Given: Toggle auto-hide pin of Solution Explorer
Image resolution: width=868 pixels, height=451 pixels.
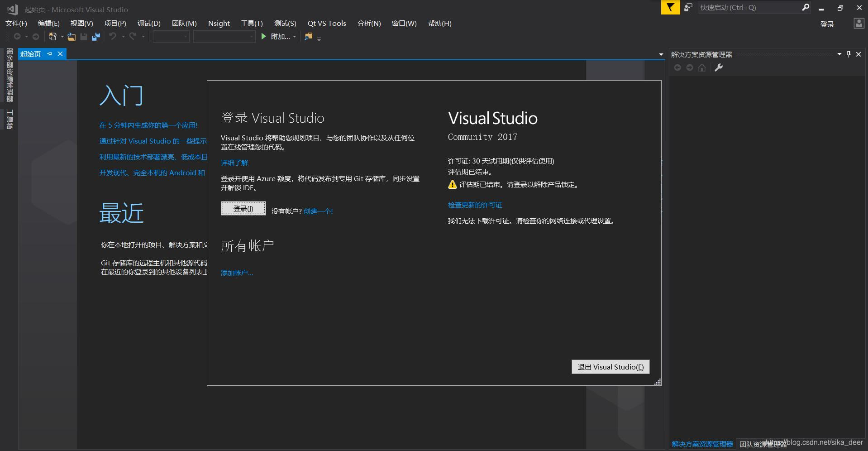Looking at the screenshot, I should (849, 54).
